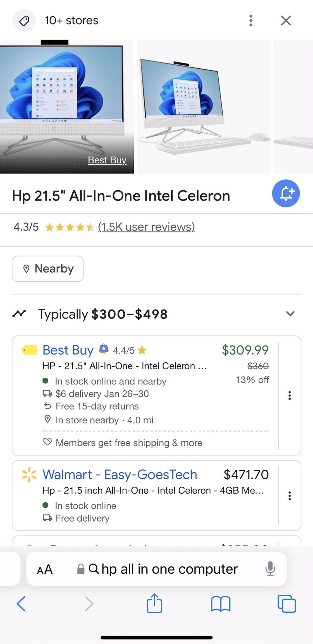This screenshot has height=644, width=313.
Task: Go back using Safari back arrow
Action: (x=21, y=604)
